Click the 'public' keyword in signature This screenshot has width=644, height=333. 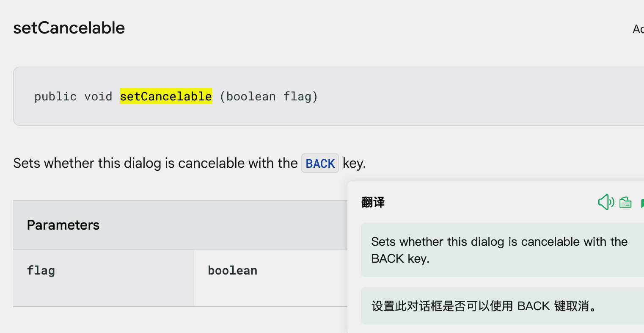[55, 97]
